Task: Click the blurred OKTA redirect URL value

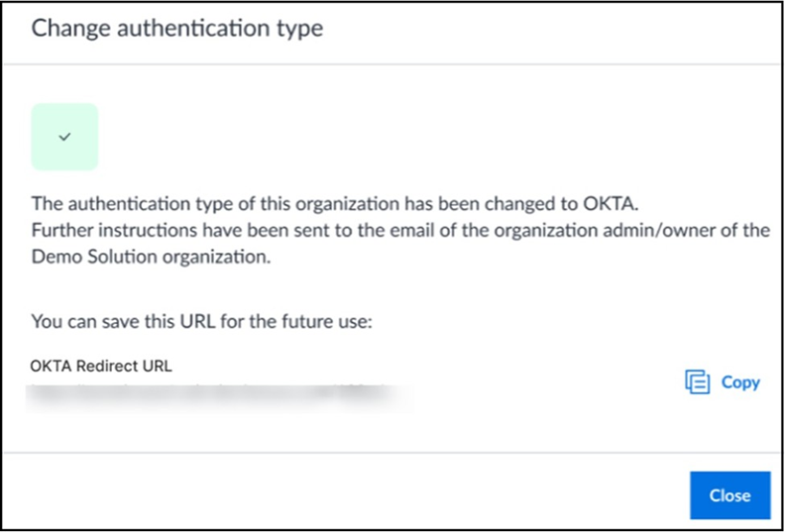Action: coord(218,396)
